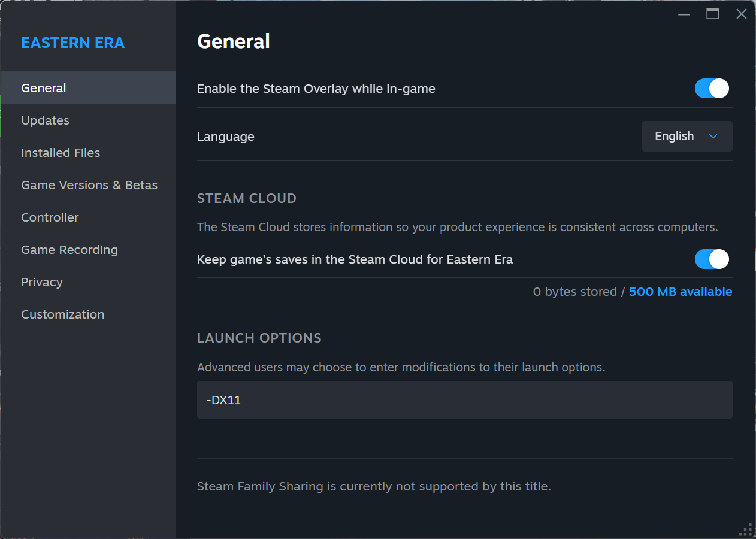This screenshot has height=539, width=756.
Task: Open Game Versions & Betas
Action: point(89,185)
